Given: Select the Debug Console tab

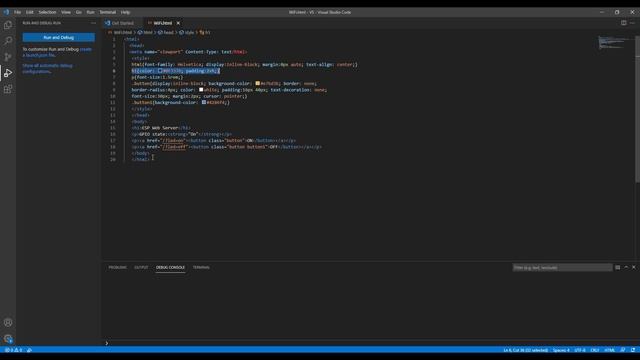Looking at the screenshot, I should [170, 267].
